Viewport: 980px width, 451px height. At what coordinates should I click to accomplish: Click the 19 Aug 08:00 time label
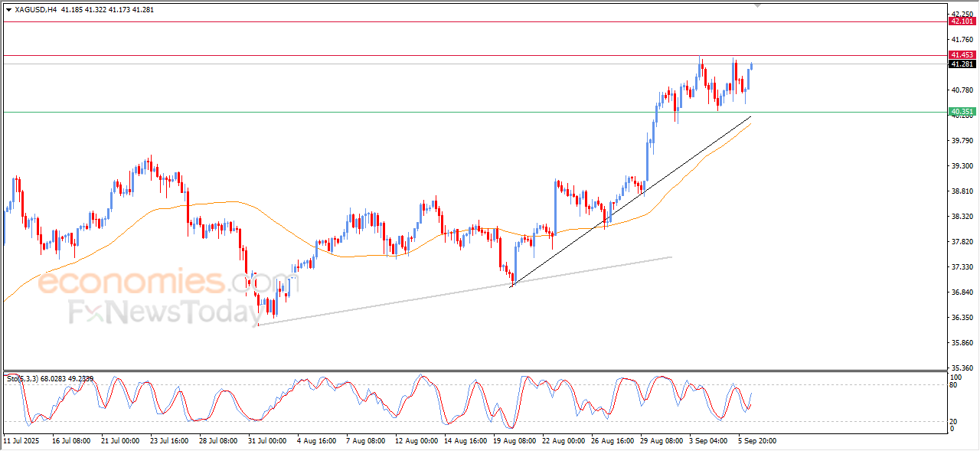pyautogui.click(x=514, y=441)
